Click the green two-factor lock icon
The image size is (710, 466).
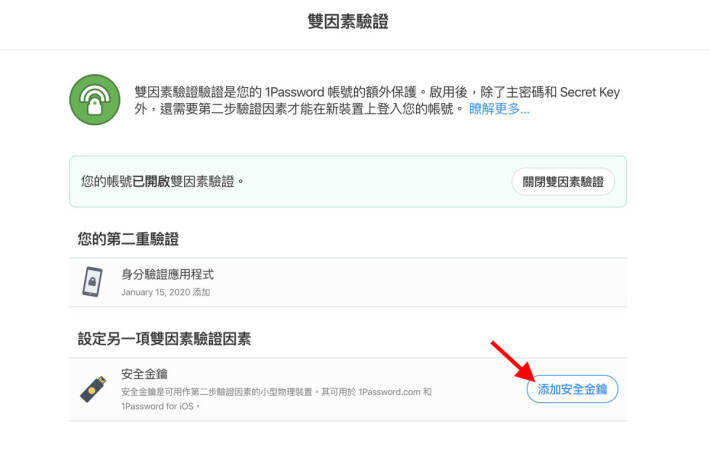tap(95, 100)
